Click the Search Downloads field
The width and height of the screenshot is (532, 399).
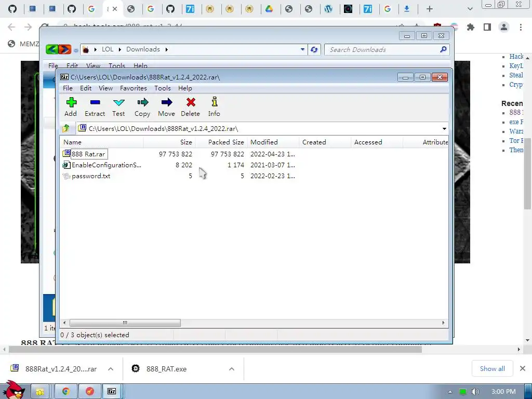387,49
